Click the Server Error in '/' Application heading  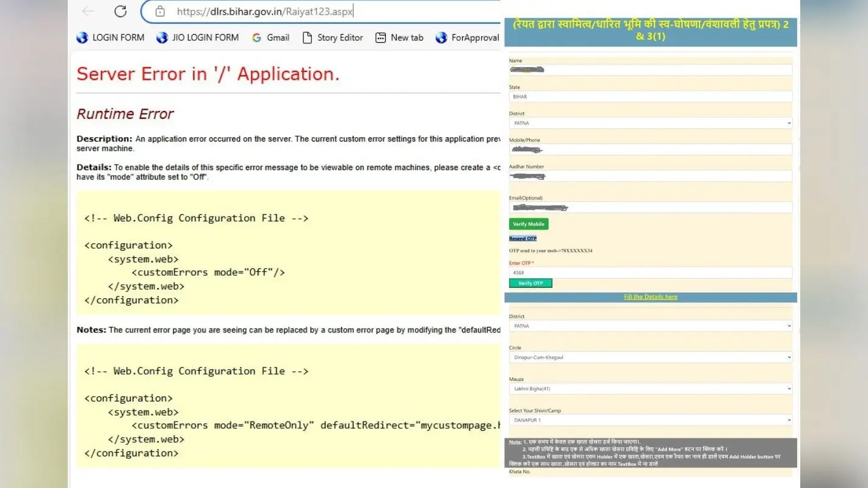click(x=208, y=74)
